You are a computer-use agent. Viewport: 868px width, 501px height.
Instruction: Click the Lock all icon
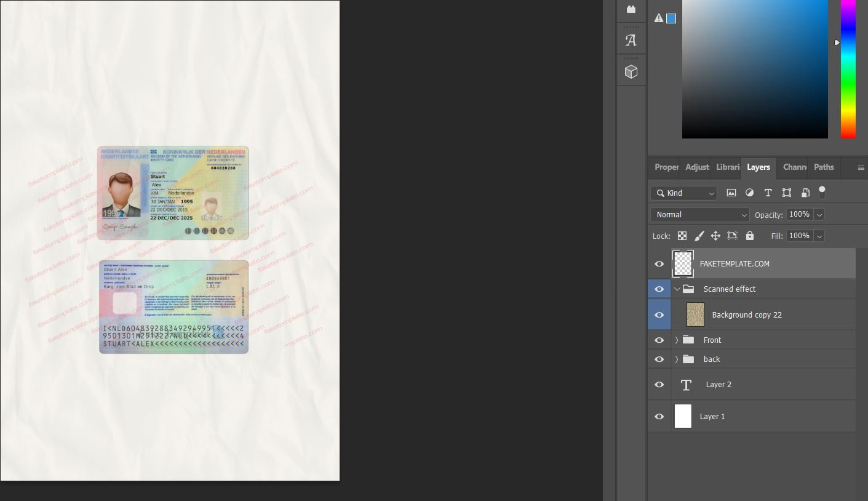750,236
